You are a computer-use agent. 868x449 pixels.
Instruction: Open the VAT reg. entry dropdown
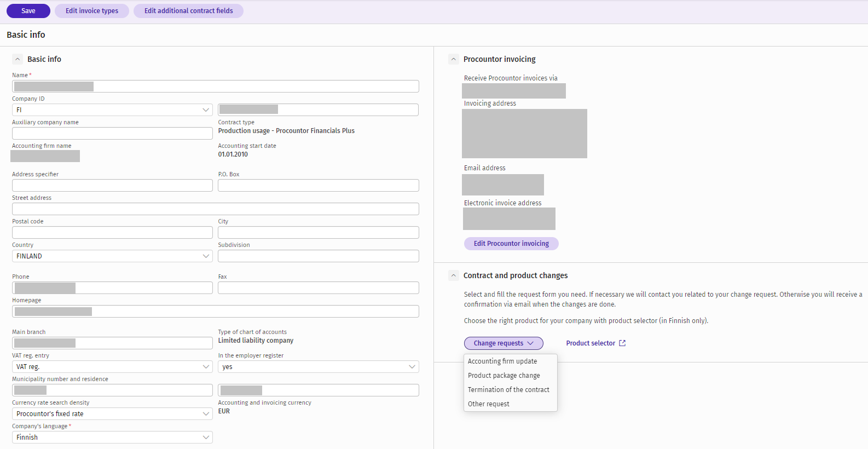point(112,367)
